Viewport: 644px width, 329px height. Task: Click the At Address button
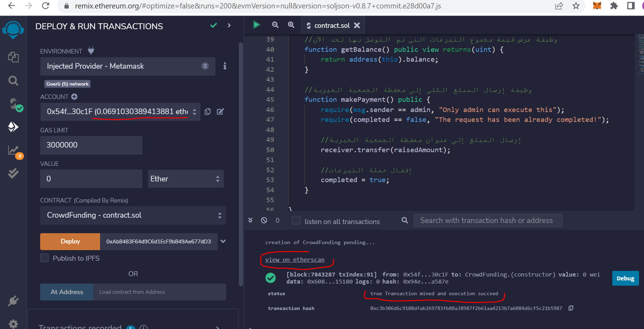[x=67, y=292]
